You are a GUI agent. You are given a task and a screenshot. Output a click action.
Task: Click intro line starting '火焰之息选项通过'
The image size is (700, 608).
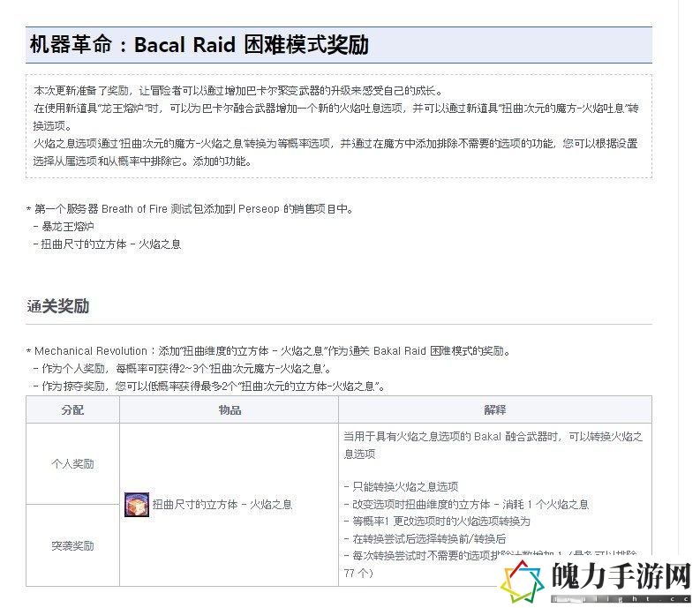pos(335,153)
